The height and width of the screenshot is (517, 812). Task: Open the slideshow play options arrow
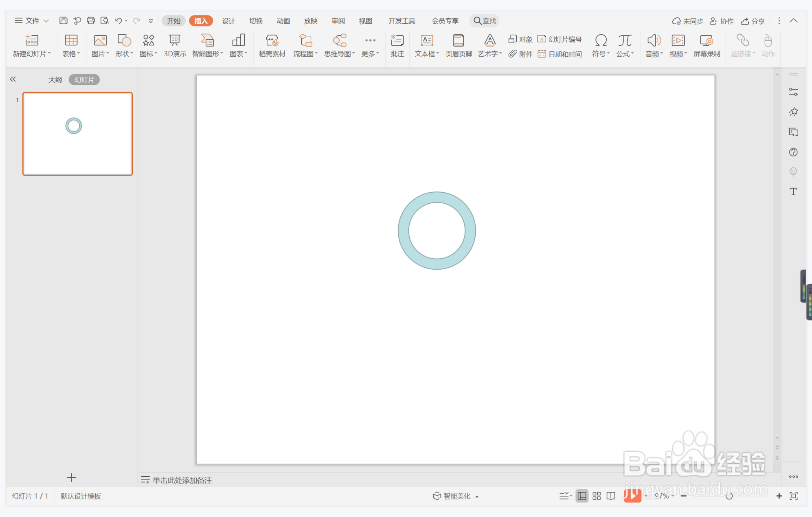pos(646,496)
